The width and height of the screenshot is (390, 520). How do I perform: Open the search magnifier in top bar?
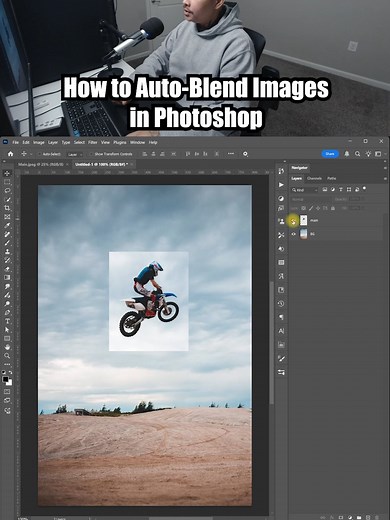click(x=357, y=154)
